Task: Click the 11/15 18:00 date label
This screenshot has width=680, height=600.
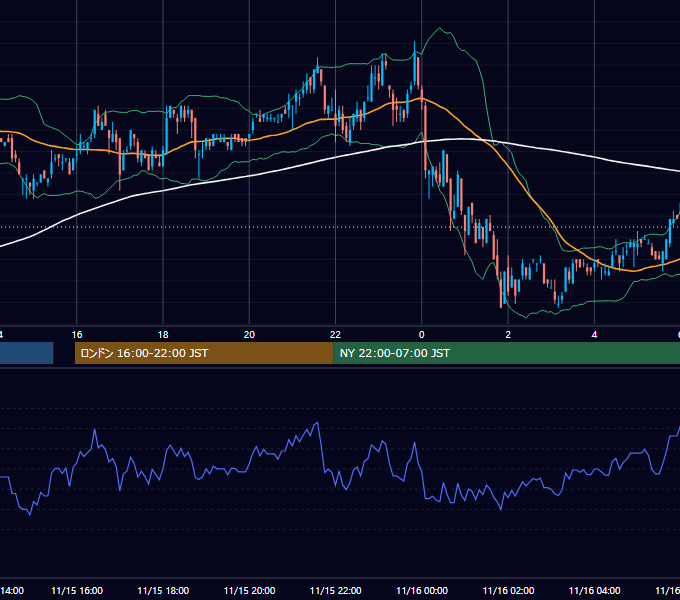Action: coord(163,590)
